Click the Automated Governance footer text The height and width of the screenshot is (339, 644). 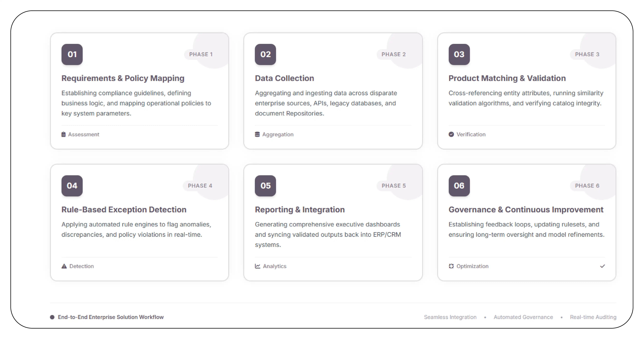tap(523, 317)
